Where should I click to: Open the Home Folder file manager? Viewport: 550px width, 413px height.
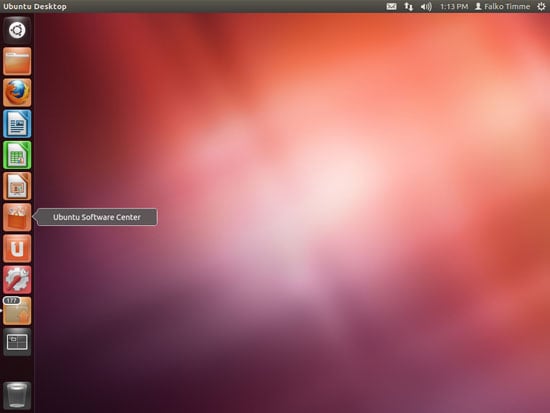click(x=17, y=61)
